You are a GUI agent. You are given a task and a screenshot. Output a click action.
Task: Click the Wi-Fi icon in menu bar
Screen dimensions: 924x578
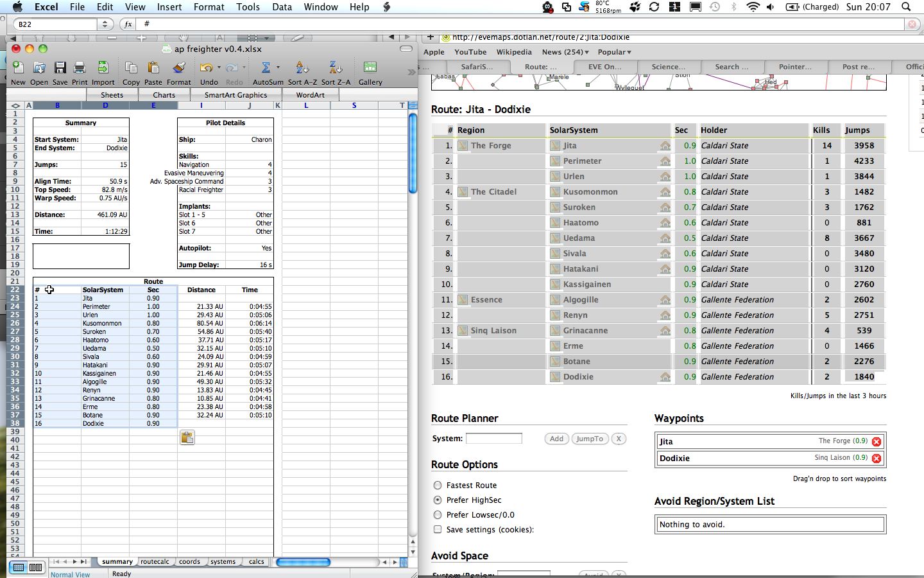pos(753,7)
